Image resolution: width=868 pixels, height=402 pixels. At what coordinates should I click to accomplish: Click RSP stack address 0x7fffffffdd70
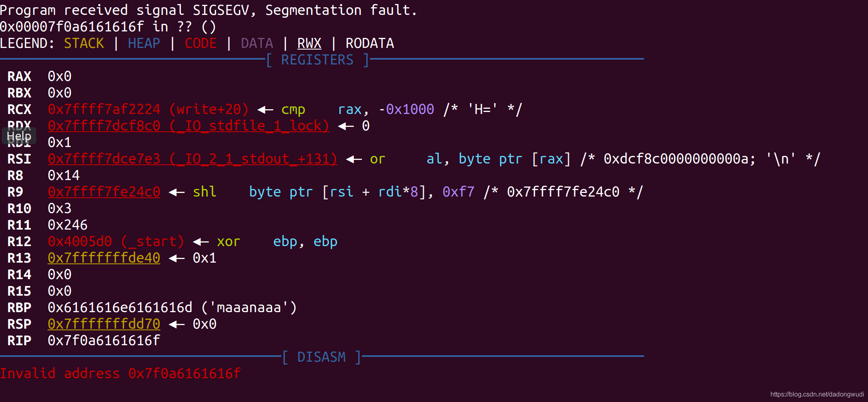pos(104,324)
